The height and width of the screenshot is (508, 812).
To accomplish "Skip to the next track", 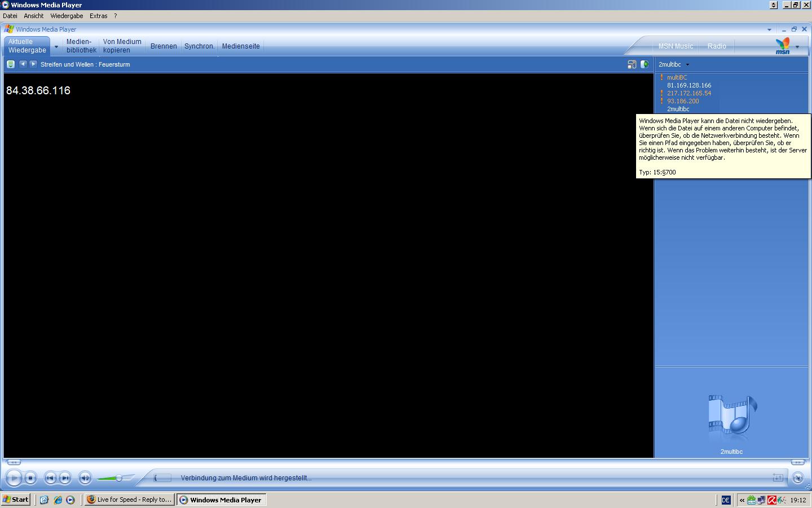I will pos(65,478).
